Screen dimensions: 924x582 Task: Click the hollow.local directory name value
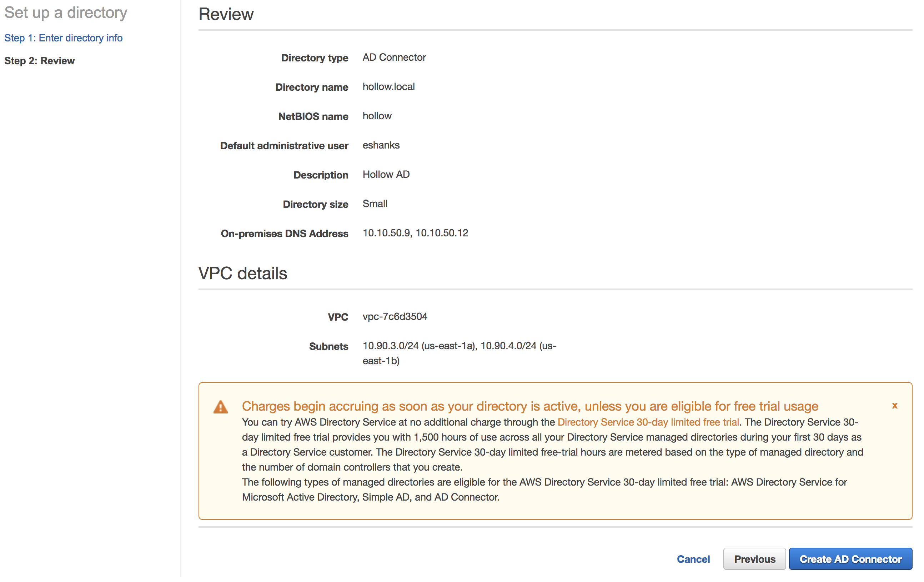(x=388, y=87)
